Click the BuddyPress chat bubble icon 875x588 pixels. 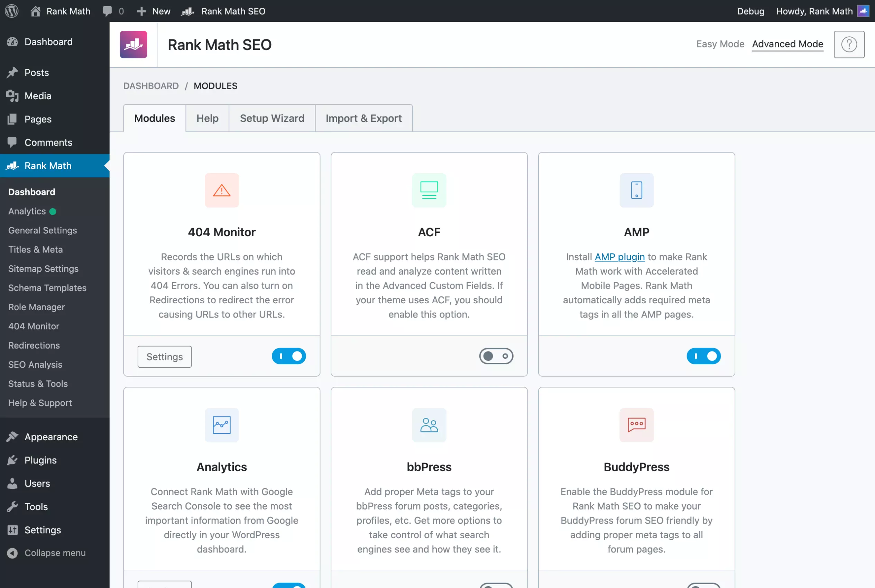click(636, 425)
